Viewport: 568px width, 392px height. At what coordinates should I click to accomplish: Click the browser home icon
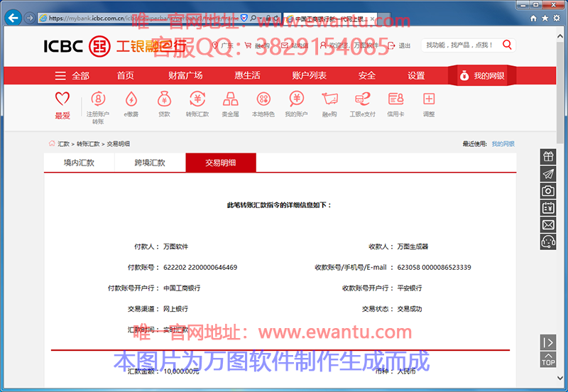(533, 18)
